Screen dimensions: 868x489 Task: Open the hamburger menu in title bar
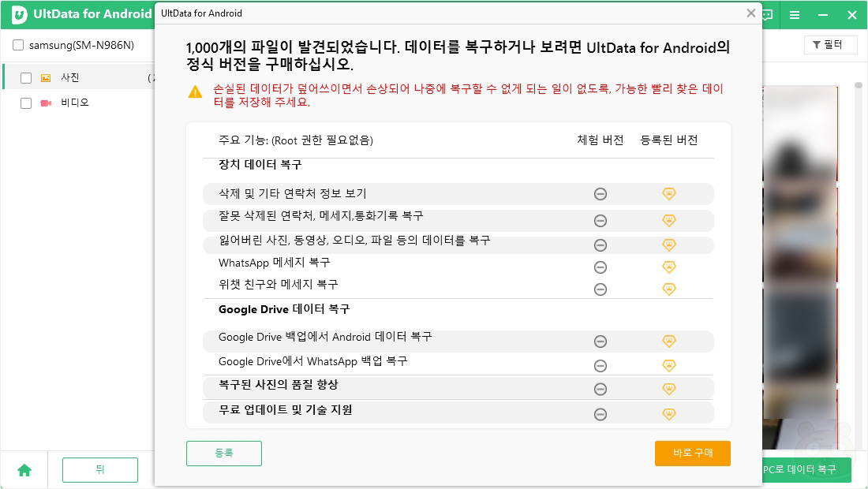(x=795, y=15)
